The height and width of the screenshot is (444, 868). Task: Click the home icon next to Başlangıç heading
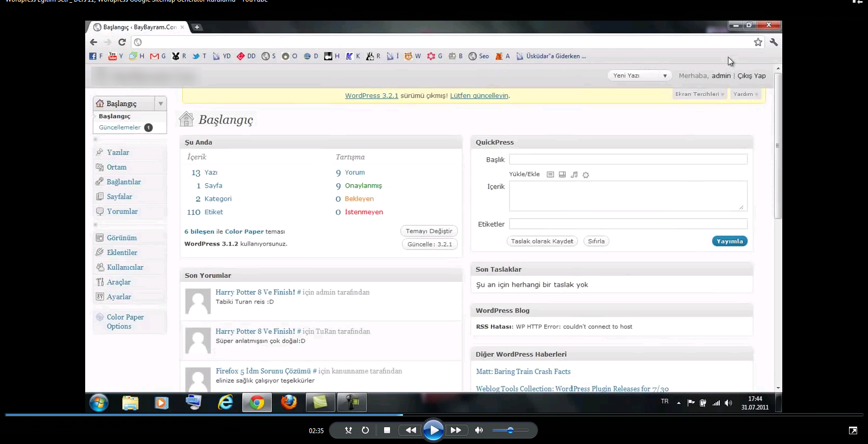coord(186,119)
